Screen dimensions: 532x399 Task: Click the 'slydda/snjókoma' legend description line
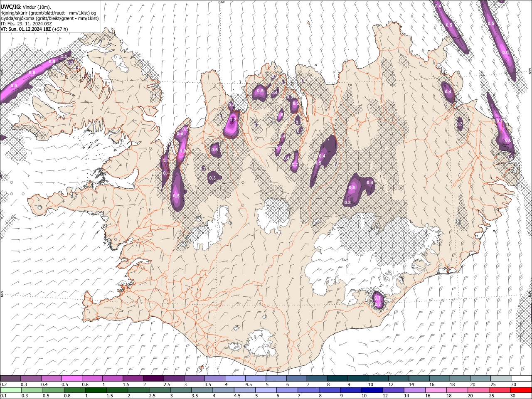point(49,18)
